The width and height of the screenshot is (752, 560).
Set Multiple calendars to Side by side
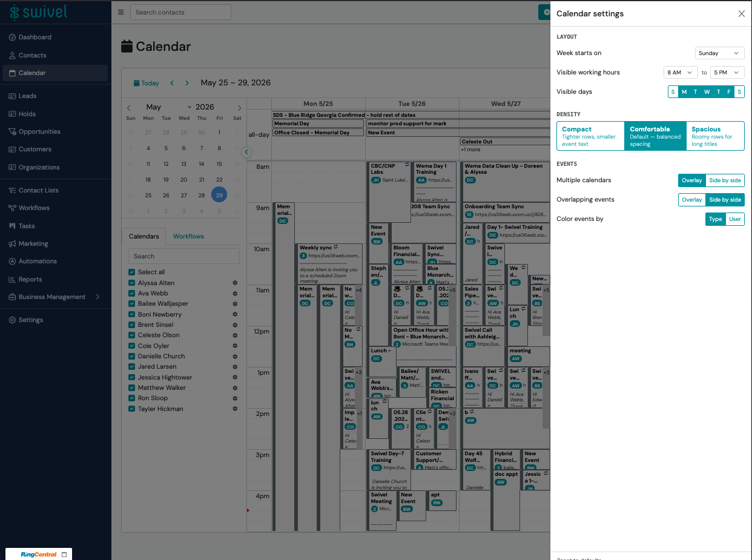(x=725, y=180)
